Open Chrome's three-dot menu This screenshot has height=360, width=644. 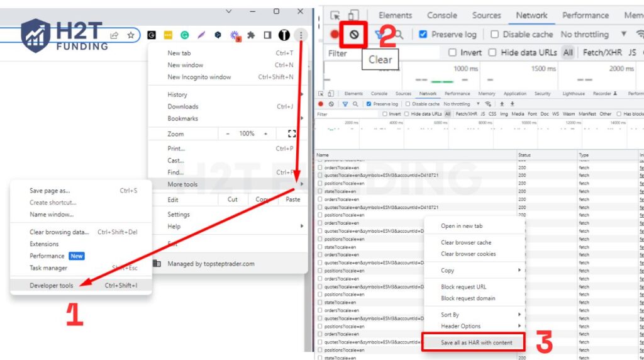coord(301,35)
